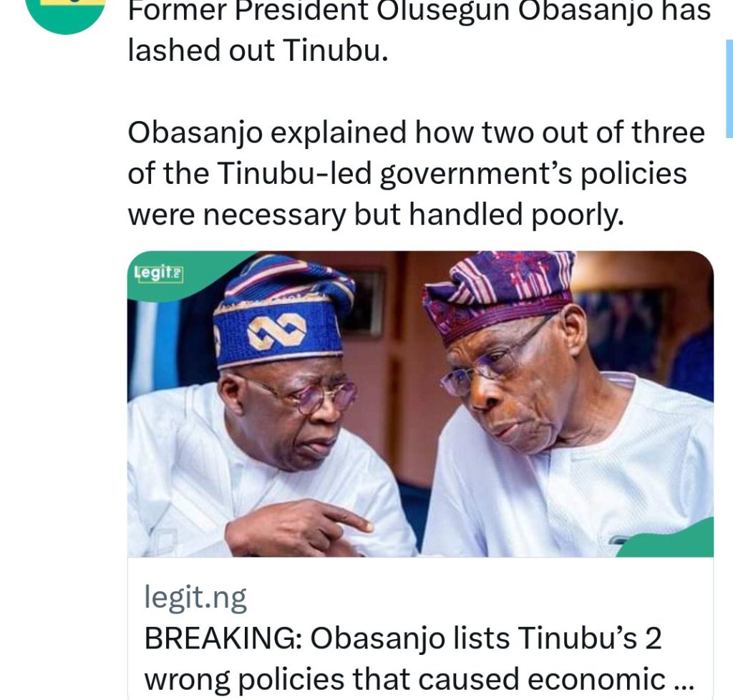The width and height of the screenshot is (733, 700).
Task: Click the blue scroll indicator bar
Action: pyautogui.click(x=729, y=88)
